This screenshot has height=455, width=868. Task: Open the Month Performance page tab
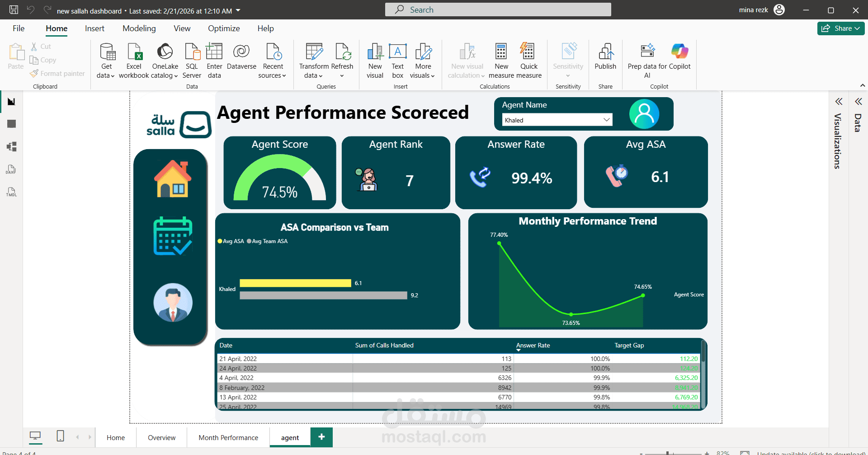(x=228, y=437)
